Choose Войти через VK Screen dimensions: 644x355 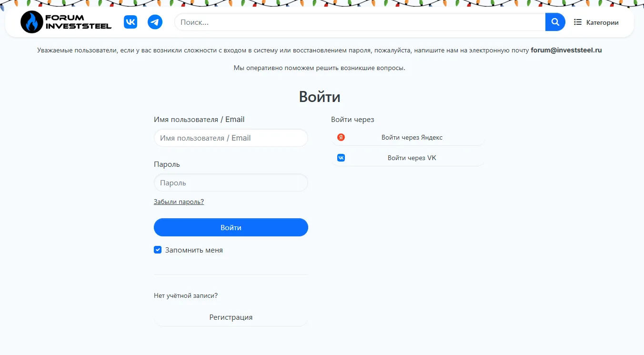pyautogui.click(x=412, y=158)
